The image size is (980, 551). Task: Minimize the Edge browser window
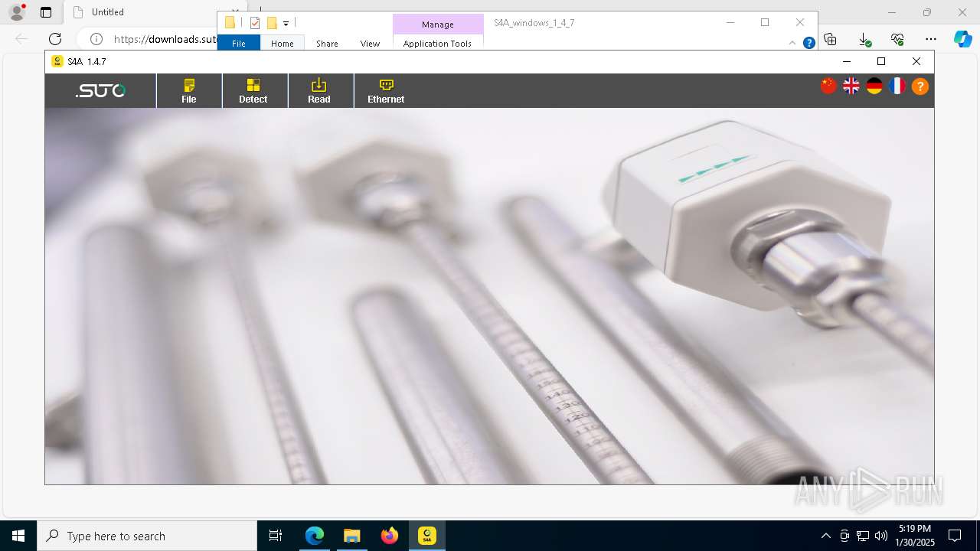click(x=892, y=12)
